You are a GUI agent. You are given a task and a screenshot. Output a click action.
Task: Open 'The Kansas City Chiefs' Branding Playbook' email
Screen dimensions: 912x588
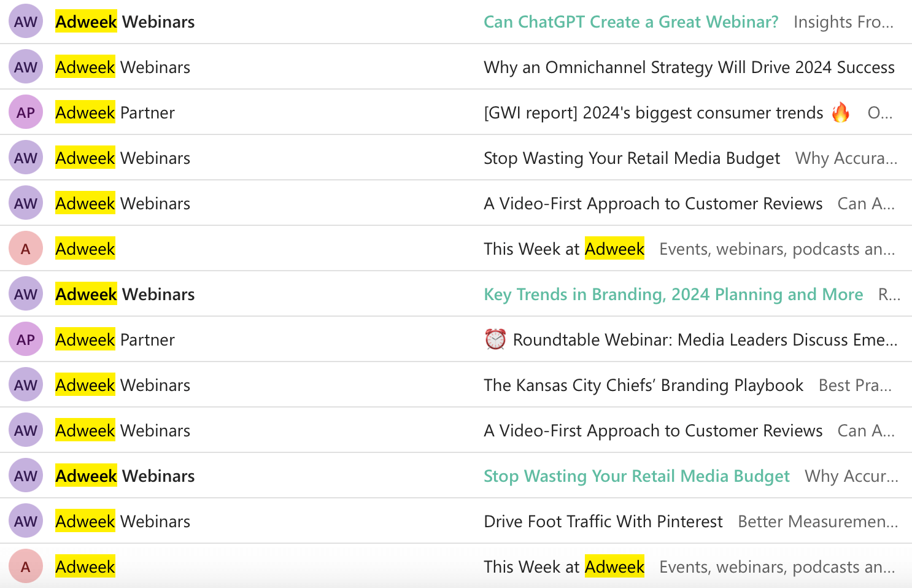tap(643, 385)
